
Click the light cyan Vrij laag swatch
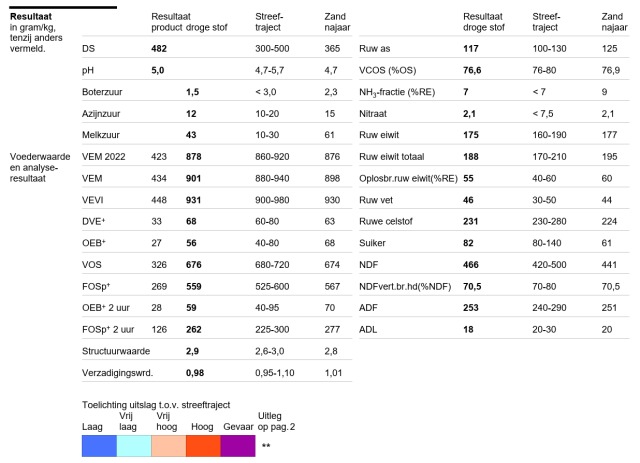134,445
